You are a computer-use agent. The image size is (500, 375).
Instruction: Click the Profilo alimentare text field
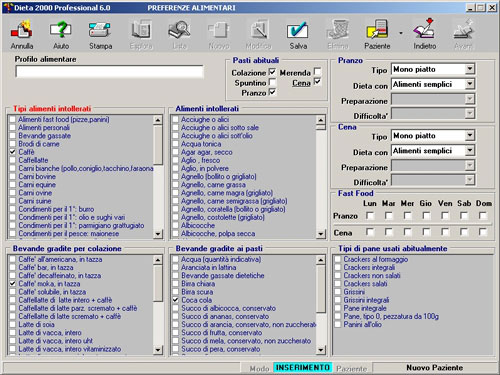(109, 71)
